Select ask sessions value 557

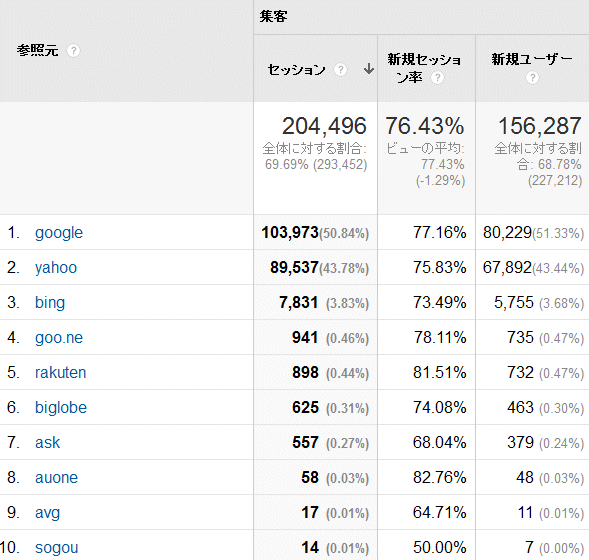click(x=305, y=442)
